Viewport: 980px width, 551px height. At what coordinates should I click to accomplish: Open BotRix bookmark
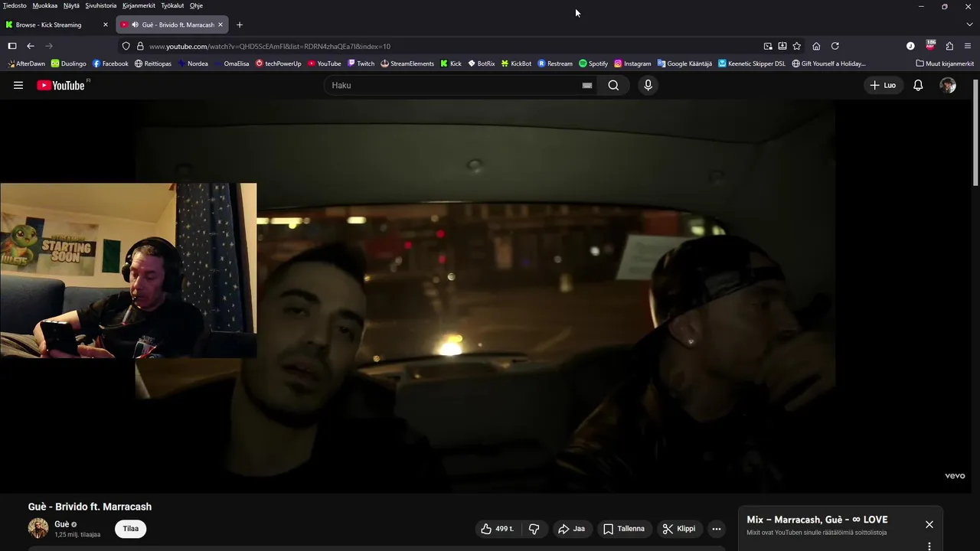click(482, 64)
